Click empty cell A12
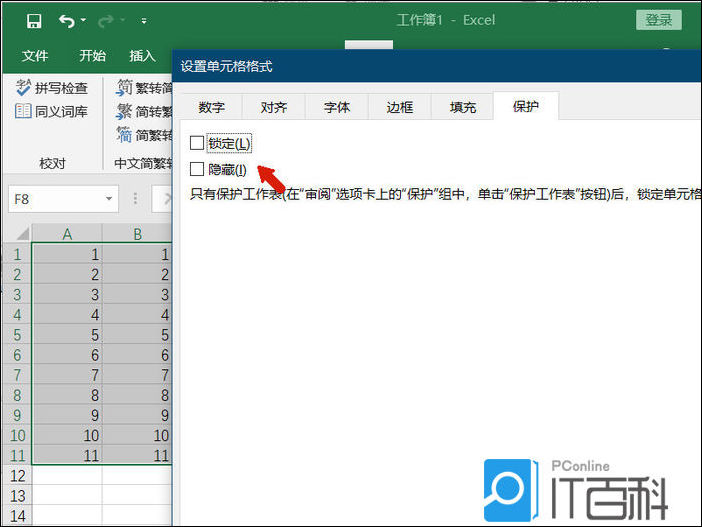This screenshot has width=702, height=527. coord(67,476)
